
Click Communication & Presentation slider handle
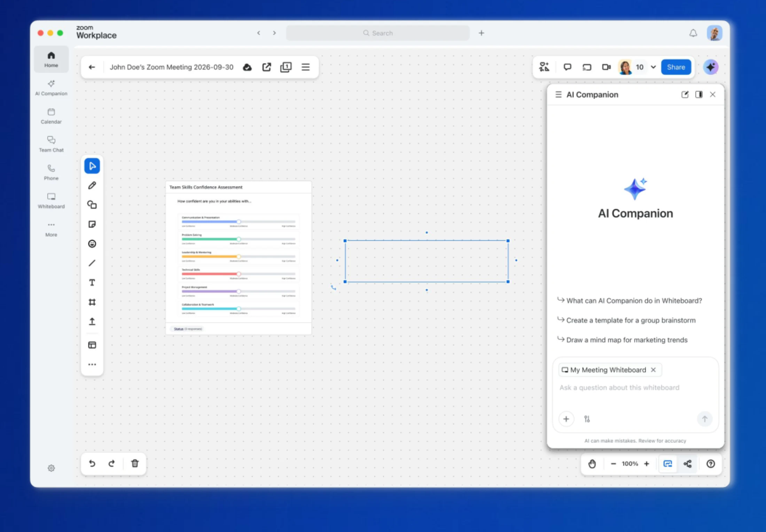tap(239, 221)
